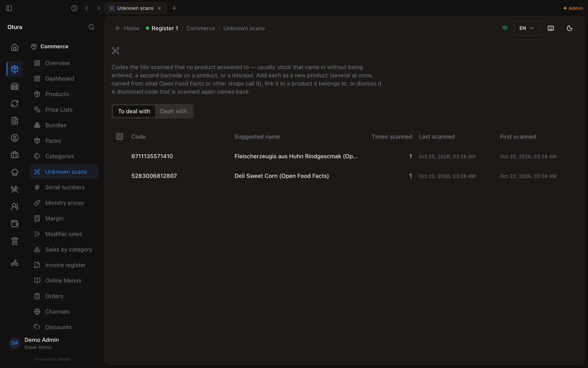Screen dimensions: 588x368
Task: Open the sync arrows rail icon
Action: click(15, 103)
